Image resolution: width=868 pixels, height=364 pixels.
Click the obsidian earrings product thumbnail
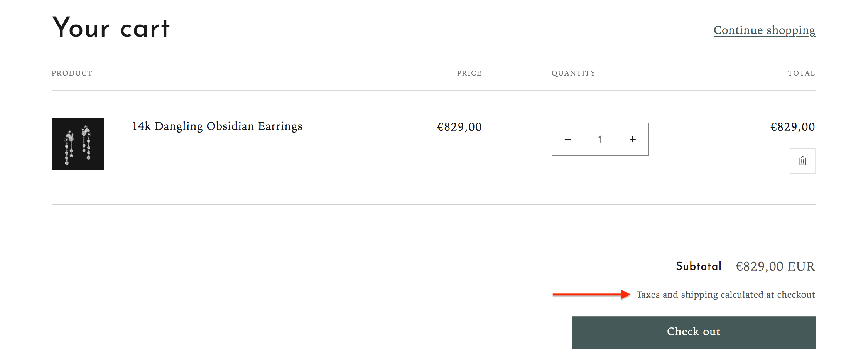click(x=78, y=144)
